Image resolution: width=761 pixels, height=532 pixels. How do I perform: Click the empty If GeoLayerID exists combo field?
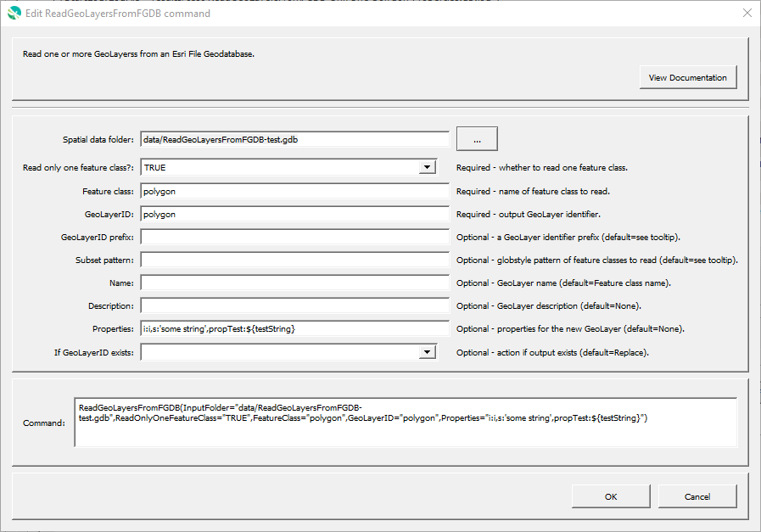tap(288, 352)
